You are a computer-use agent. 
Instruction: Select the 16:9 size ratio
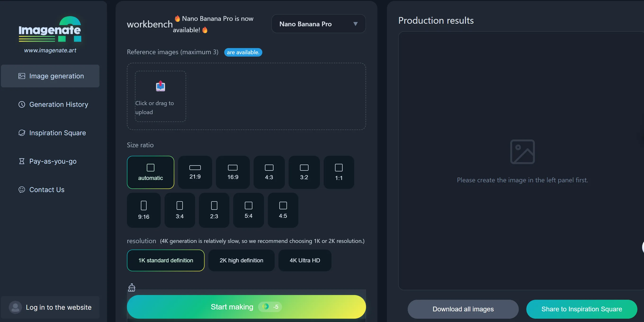(233, 172)
